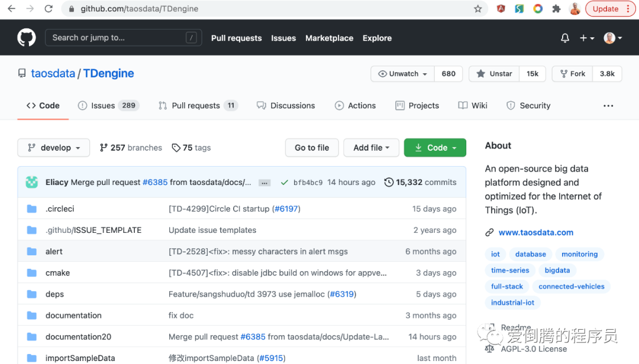Image resolution: width=639 pixels, height=364 pixels.
Task: Click the Go to file button
Action: click(312, 148)
